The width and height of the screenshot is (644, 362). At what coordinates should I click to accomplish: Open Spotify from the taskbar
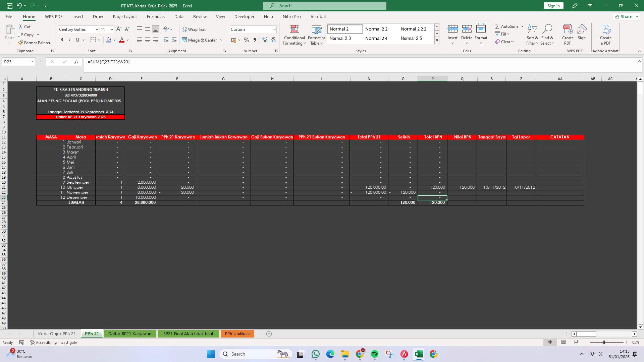point(375,354)
